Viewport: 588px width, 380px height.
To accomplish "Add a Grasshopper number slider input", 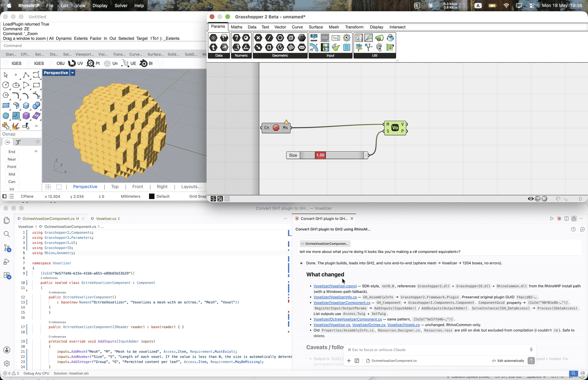I will [314, 38].
